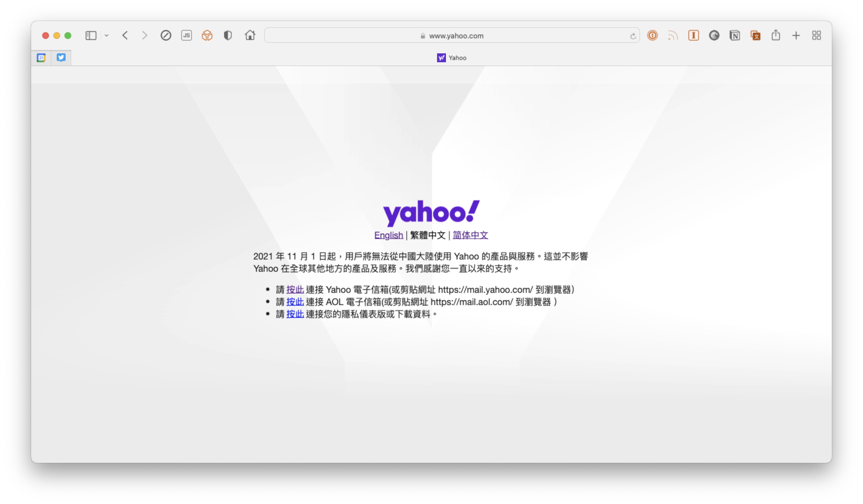Open the Share menu
Image resolution: width=863 pixels, height=504 pixels.
pyautogui.click(x=776, y=35)
